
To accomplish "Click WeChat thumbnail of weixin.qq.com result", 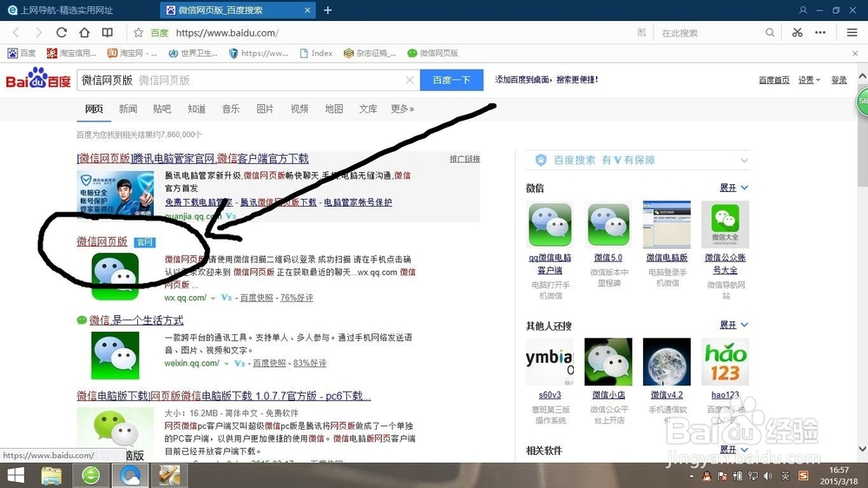I will coord(115,356).
